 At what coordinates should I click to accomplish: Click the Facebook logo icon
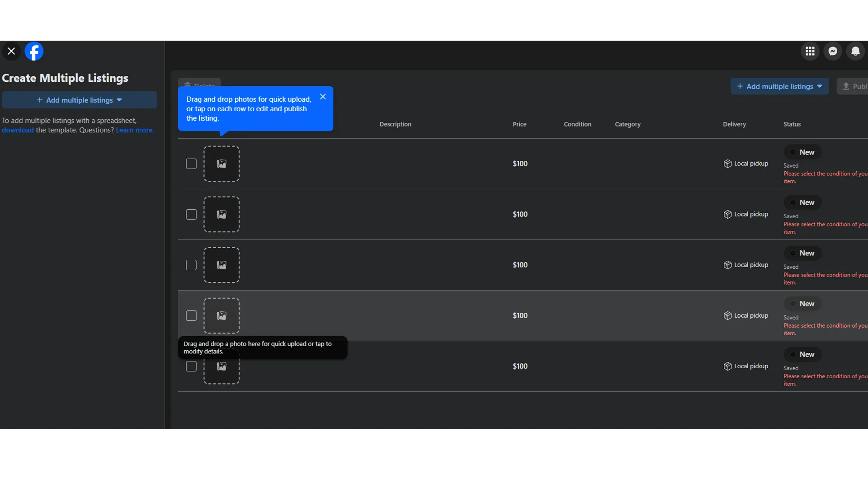pos(34,52)
